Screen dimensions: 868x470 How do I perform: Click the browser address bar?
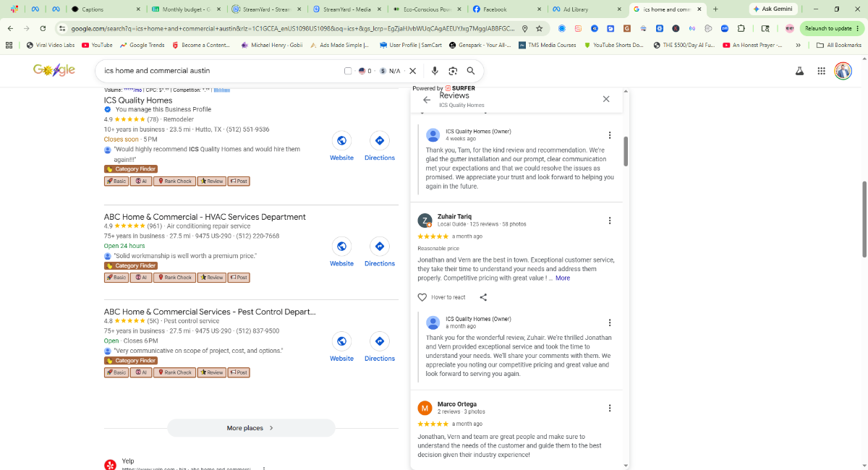[x=293, y=28]
